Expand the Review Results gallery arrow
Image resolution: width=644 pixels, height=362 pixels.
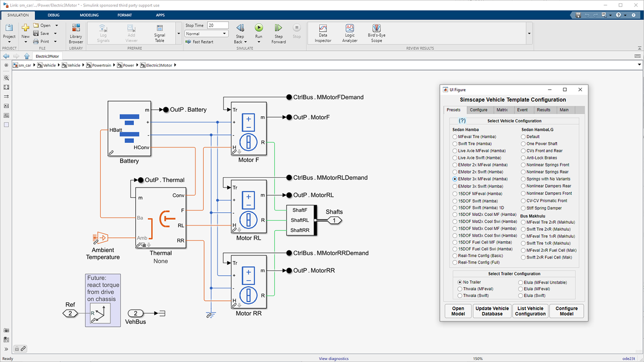pos(529,34)
